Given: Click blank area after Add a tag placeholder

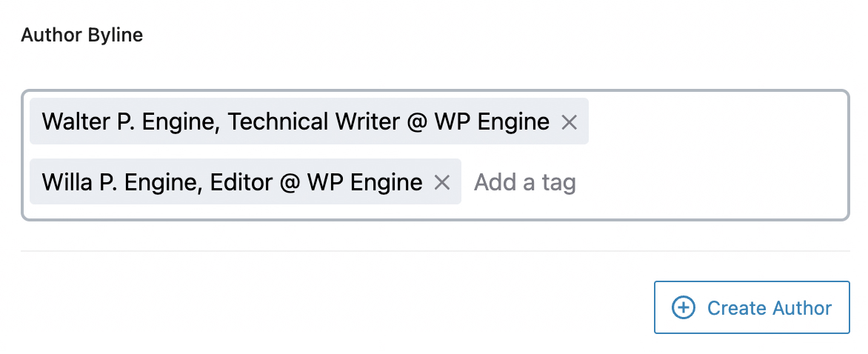Looking at the screenshot, I should (x=704, y=182).
